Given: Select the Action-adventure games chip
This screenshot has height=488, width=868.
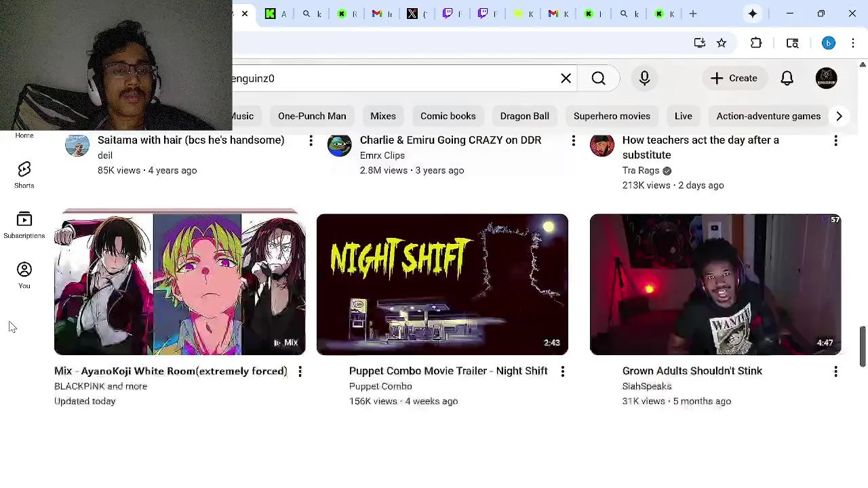Looking at the screenshot, I should pos(768,116).
